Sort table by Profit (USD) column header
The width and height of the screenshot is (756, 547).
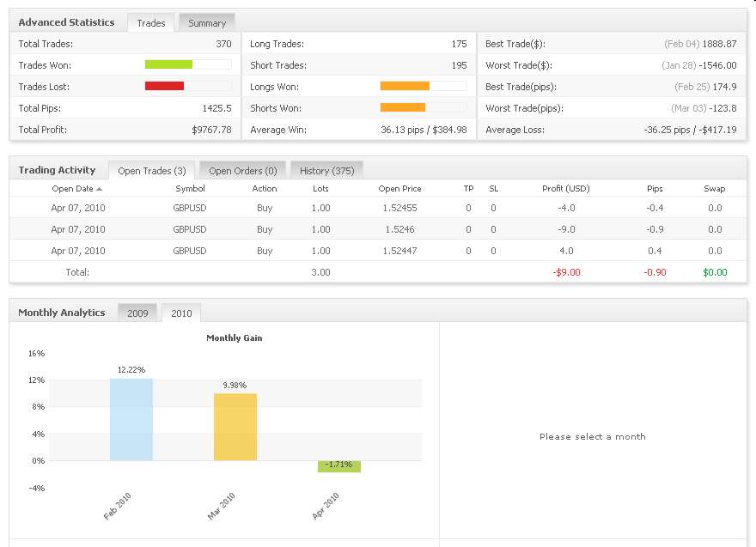pos(565,189)
